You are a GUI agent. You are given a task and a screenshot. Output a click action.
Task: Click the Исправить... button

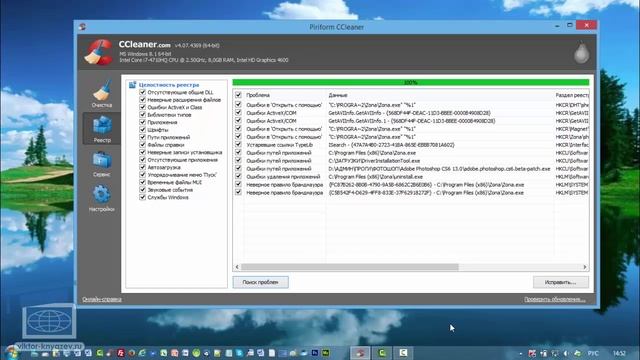[561, 282]
